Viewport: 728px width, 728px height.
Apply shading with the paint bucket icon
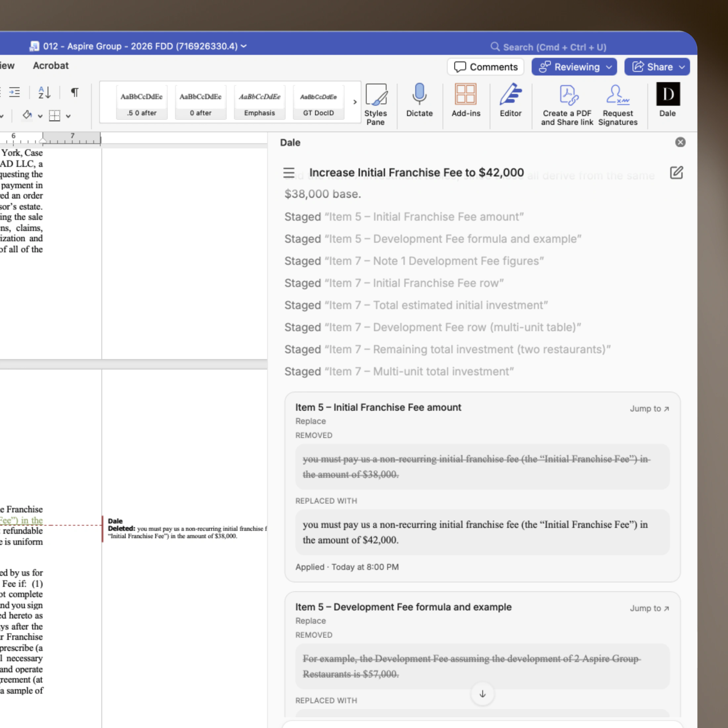point(27,115)
